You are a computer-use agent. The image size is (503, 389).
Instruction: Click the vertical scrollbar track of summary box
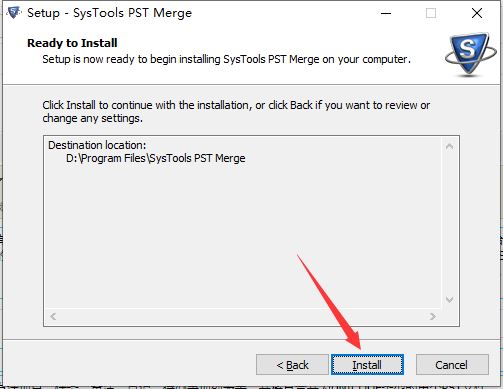(x=449, y=223)
